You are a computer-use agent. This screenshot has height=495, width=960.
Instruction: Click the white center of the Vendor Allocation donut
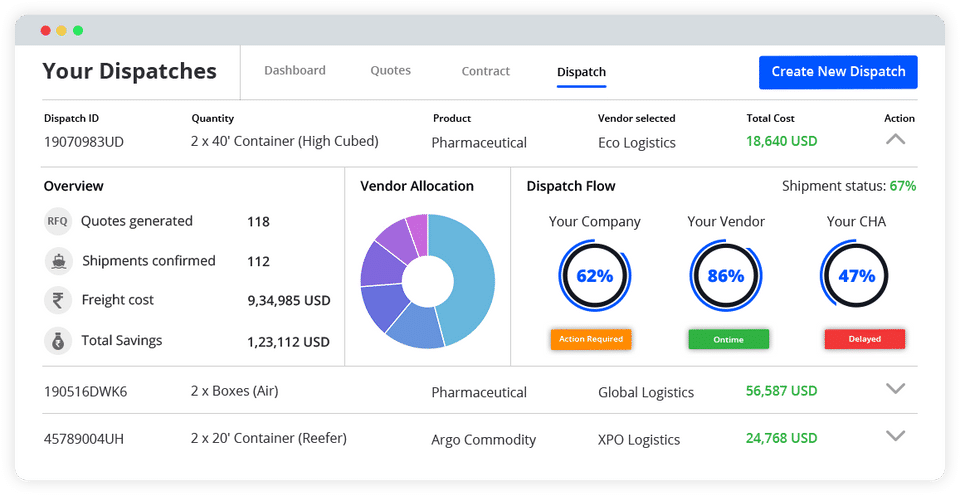coord(428,281)
